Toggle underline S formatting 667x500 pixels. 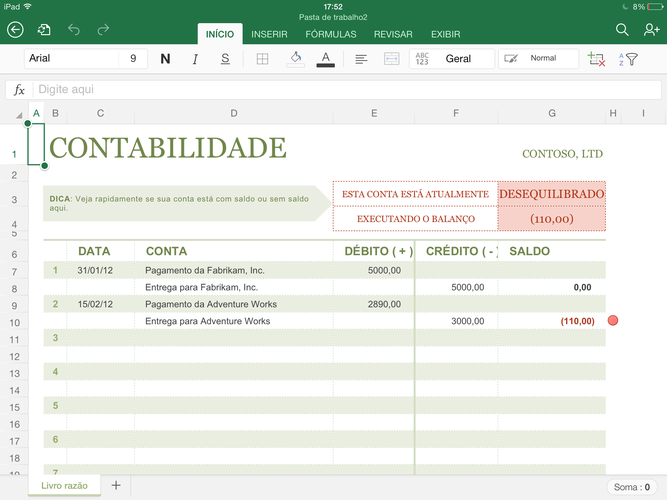coord(225,59)
